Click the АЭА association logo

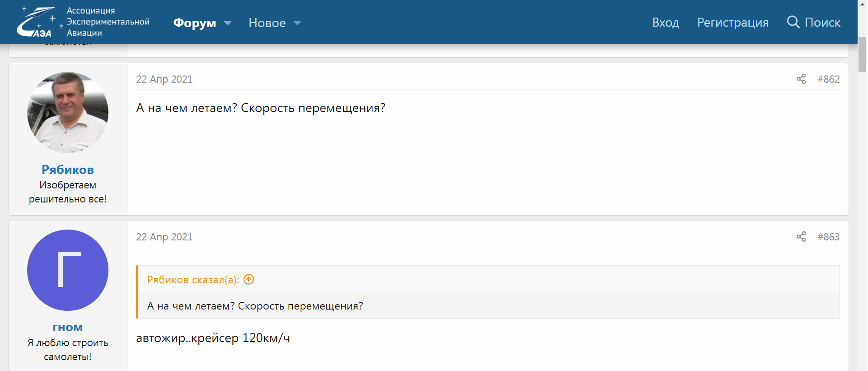(83, 22)
